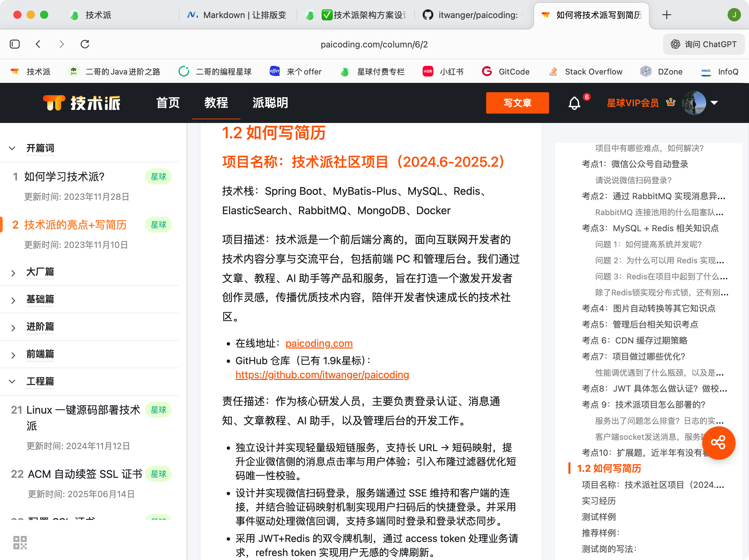Screen dimensions: 749x560
Task: Go back with browser back arrow
Action: [38, 44]
